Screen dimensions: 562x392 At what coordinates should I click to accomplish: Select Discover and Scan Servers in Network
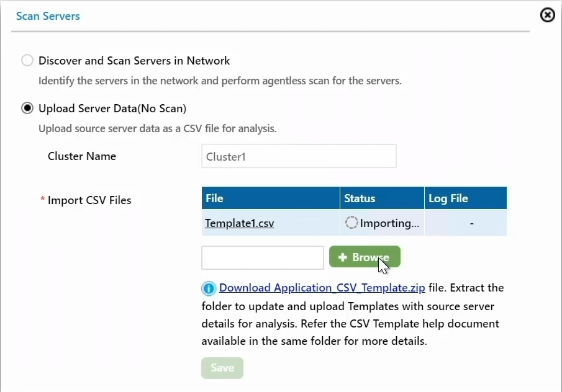[x=27, y=60]
